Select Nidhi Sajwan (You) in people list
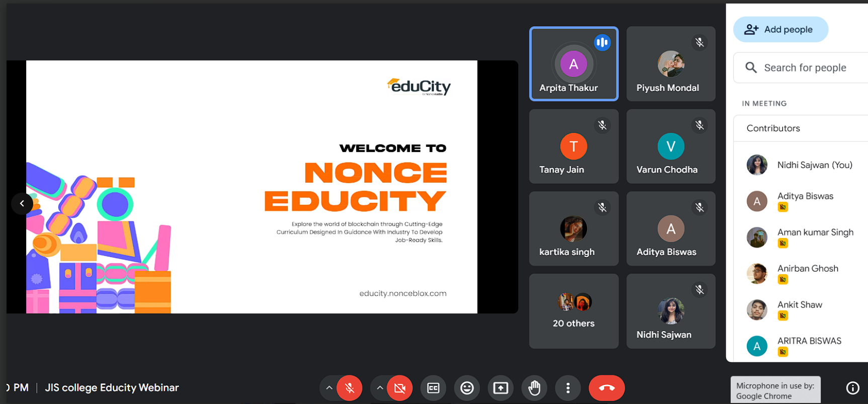The image size is (868, 404). point(801,165)
